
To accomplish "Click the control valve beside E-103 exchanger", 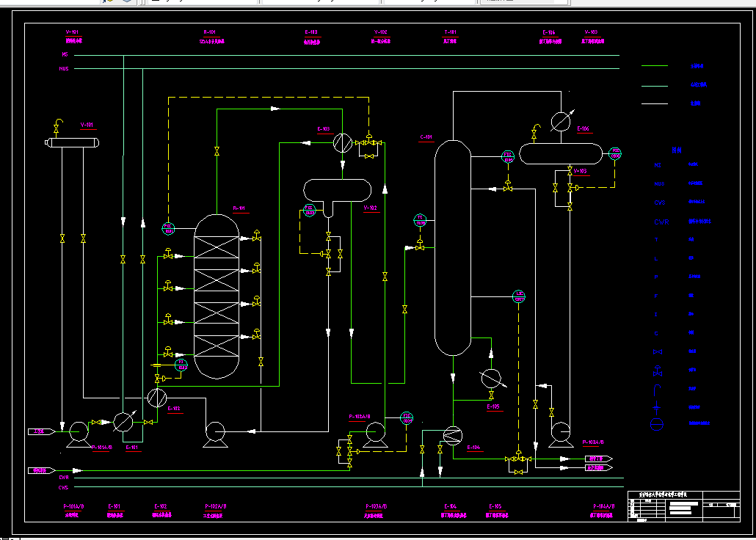I will pos(369,141).
